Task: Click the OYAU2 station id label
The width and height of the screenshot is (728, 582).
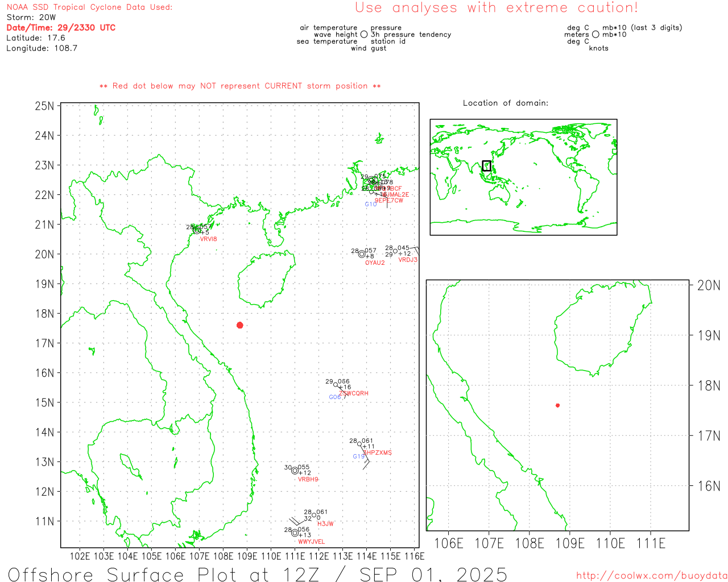Action: coord(375,263)
